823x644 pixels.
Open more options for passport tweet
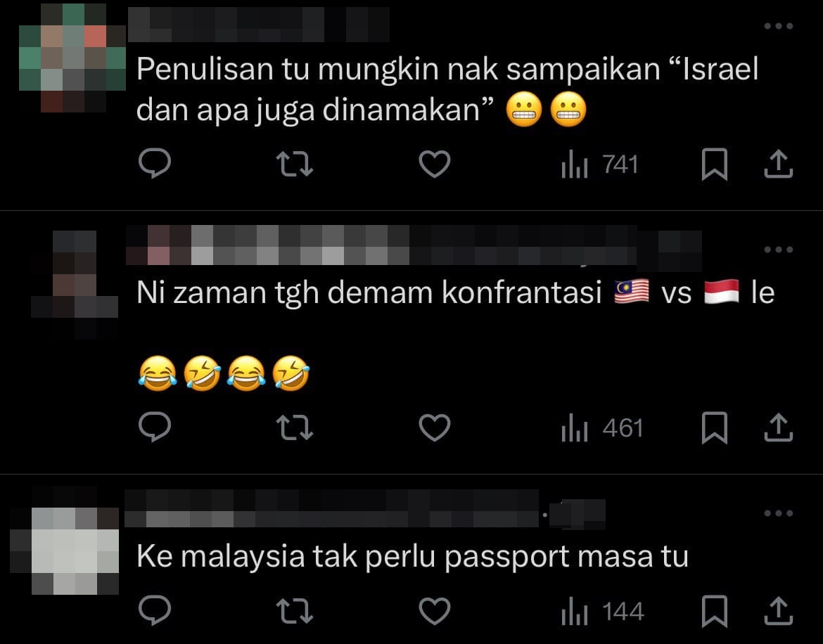(779, 513)
